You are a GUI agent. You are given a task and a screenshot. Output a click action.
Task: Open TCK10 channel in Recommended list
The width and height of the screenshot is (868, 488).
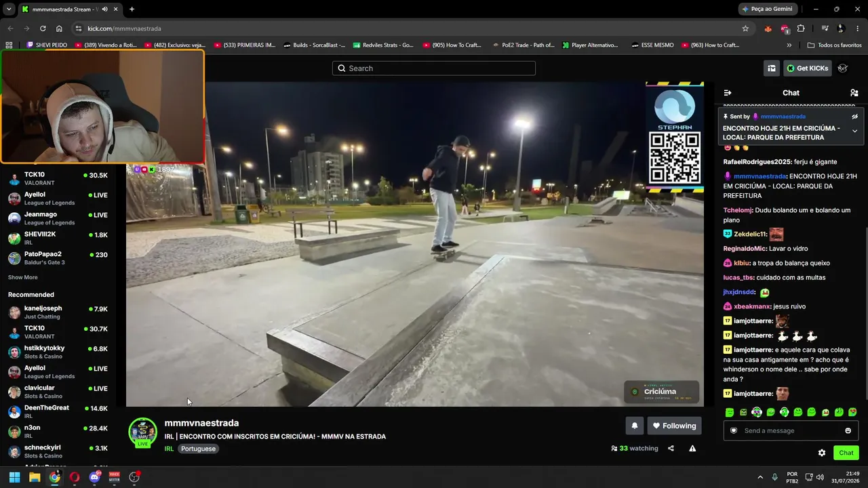click(x=58, y=332)
